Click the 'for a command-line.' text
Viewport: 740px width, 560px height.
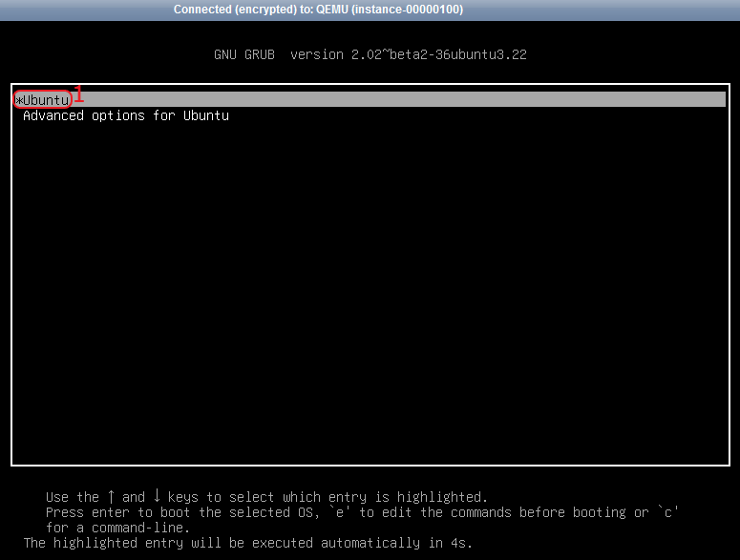[117, 527]
